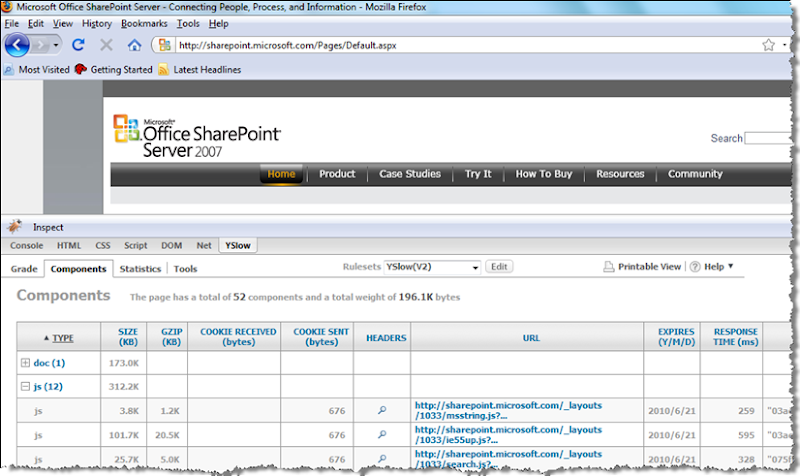Open the Printable View link

pos(649,267)
